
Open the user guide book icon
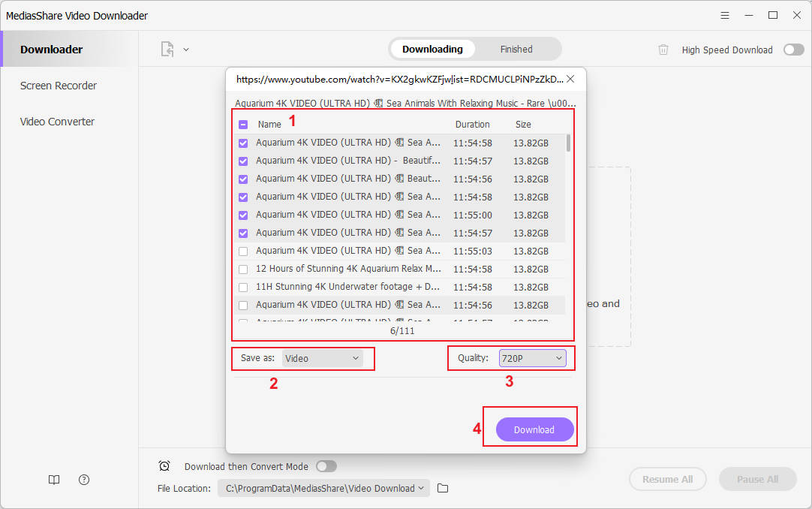point(54,480)
